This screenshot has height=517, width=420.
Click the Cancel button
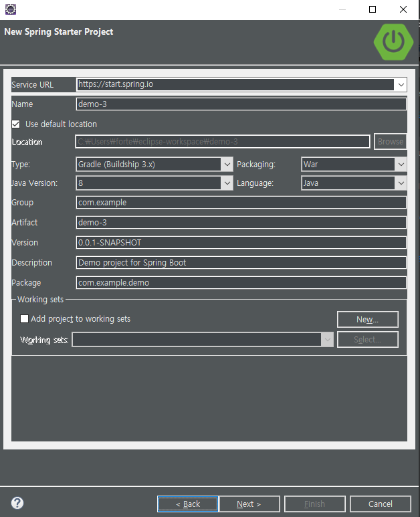[380, 504]
